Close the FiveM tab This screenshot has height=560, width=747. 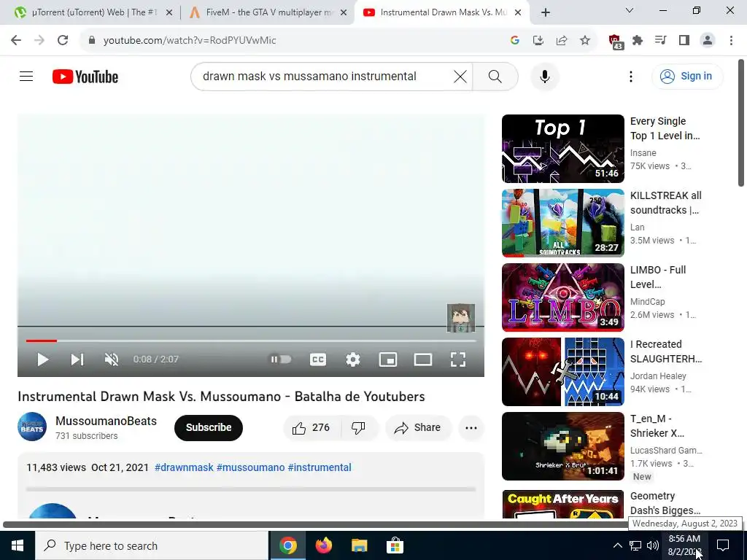pyautogui.click(x=344, y=13)
